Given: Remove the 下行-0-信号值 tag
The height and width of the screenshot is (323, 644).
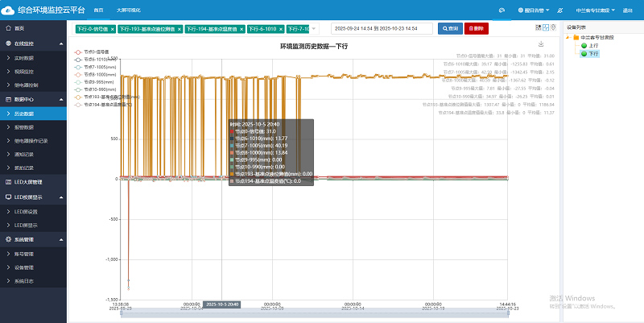Looking at the screenshot, I should pos(112,28).
